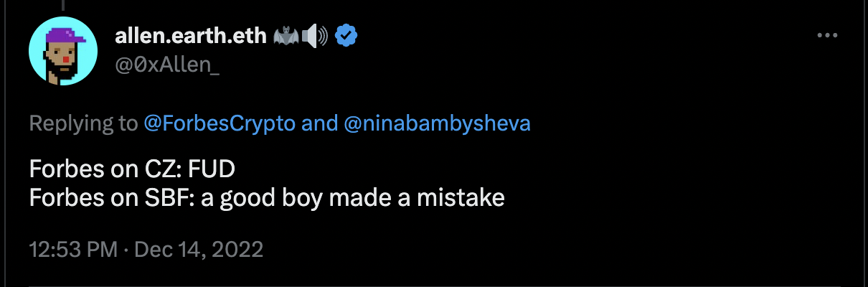
Task: Open the allen.earth.eth profile name
Action: tap(189, 34)
